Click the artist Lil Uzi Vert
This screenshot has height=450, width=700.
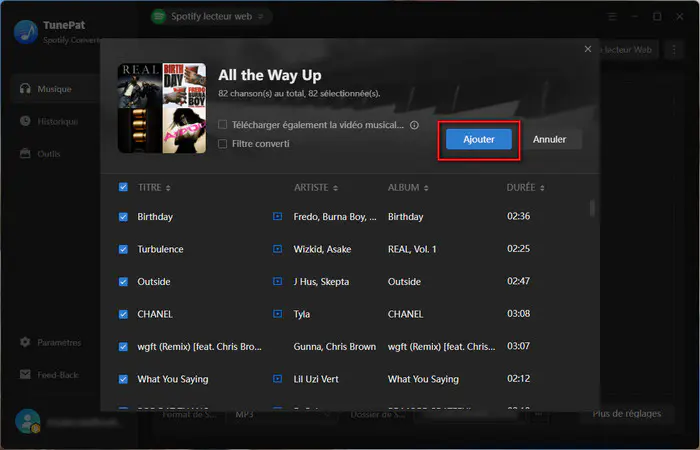point(316,379)
